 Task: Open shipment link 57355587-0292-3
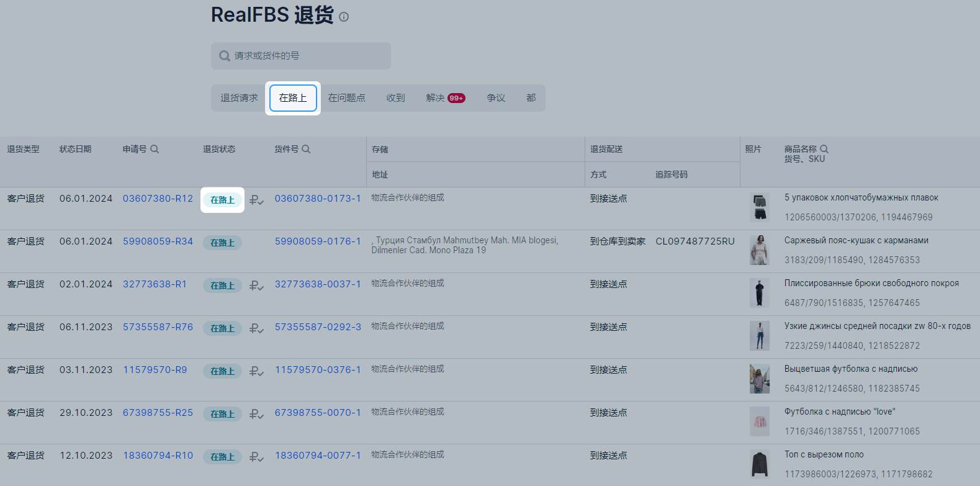(318, 327)
